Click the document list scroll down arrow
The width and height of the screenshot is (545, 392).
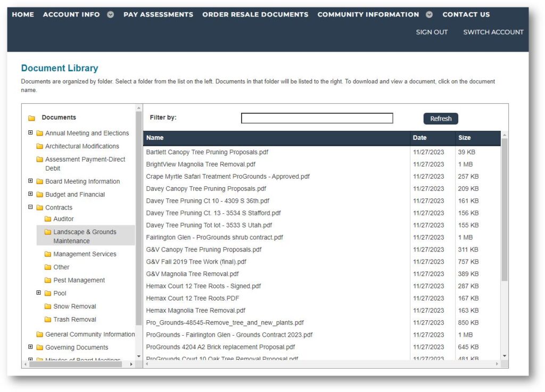point(505,356)
